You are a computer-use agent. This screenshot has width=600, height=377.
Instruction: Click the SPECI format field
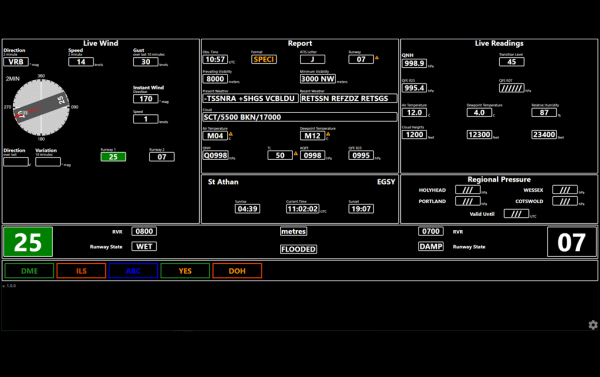(264, 59)
